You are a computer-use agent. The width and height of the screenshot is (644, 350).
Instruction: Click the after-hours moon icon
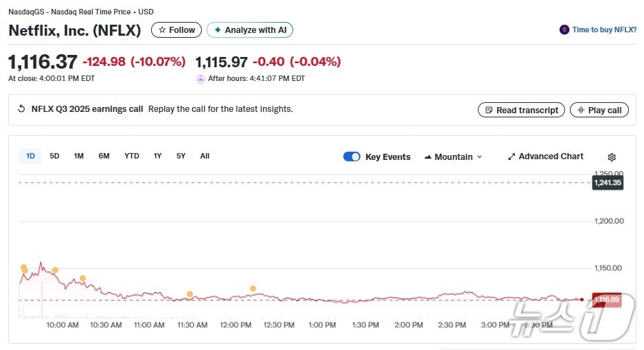click(200, 79)
